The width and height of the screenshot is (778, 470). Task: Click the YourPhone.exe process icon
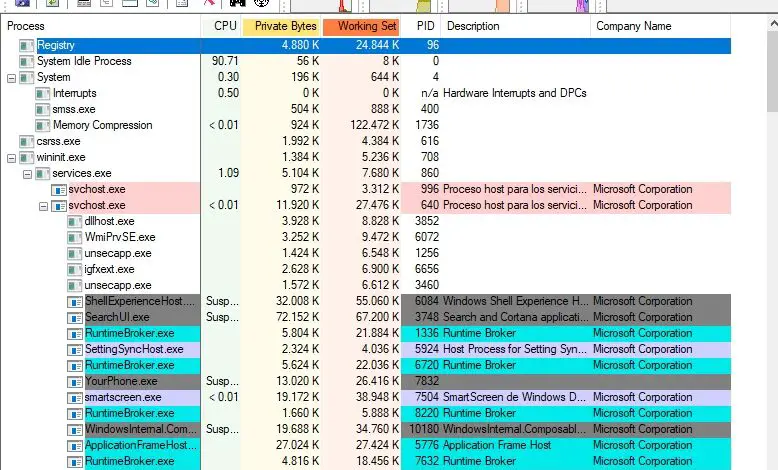[74, 382]
